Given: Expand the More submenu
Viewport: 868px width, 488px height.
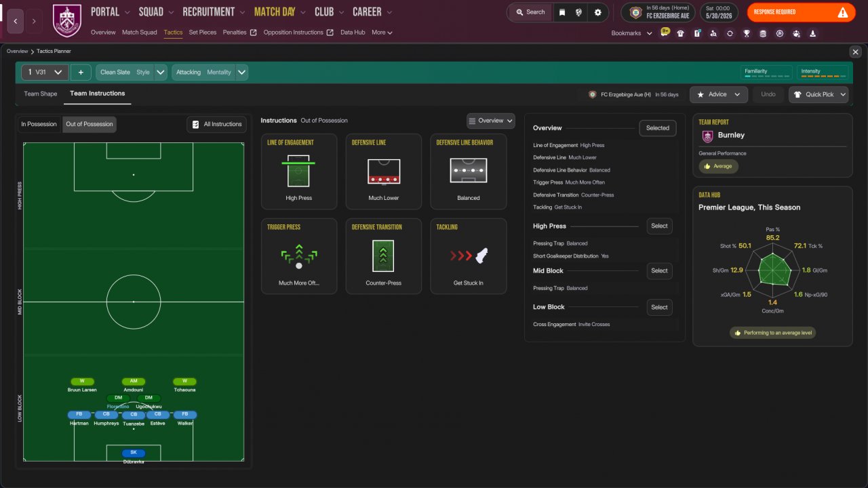Looking at the screenshot, I should (x=382, y=33).
